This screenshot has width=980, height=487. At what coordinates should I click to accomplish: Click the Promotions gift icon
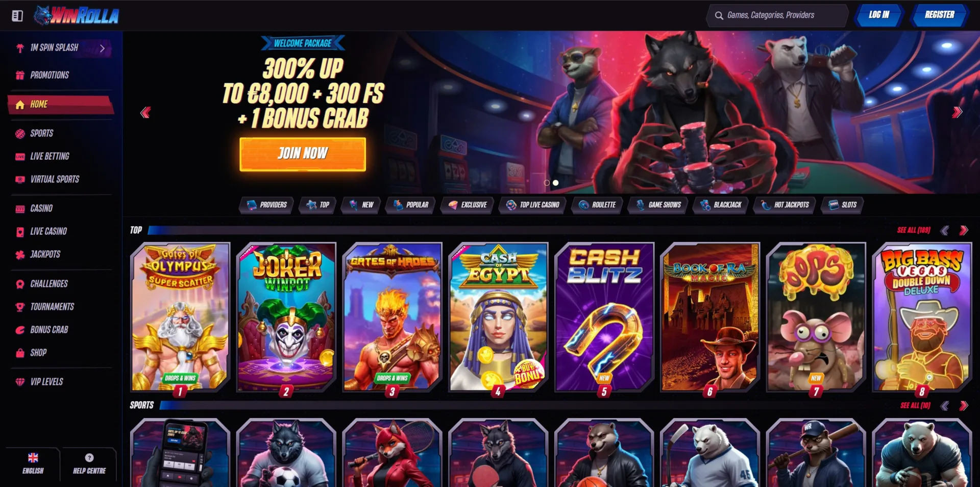click(20, 75)
